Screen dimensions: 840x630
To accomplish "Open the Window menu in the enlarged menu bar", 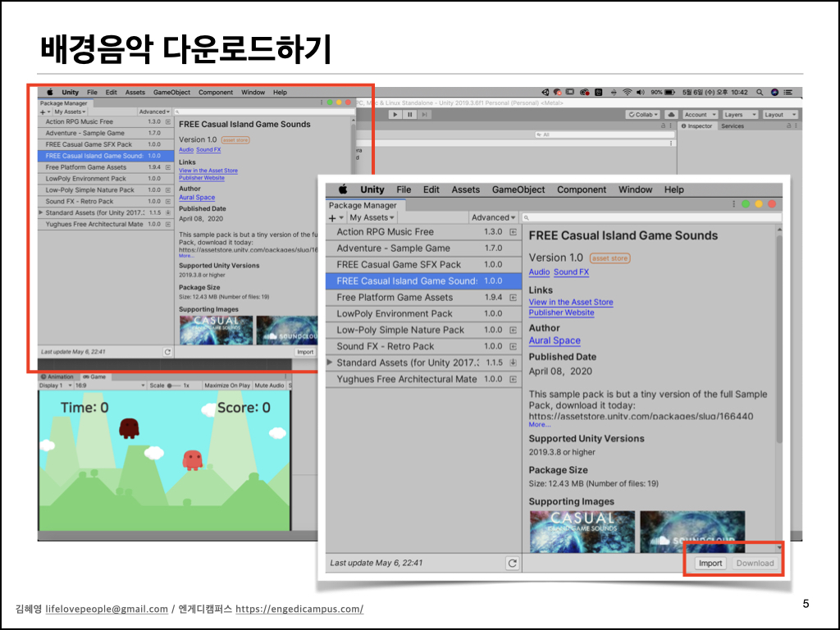I will (636, 189).
